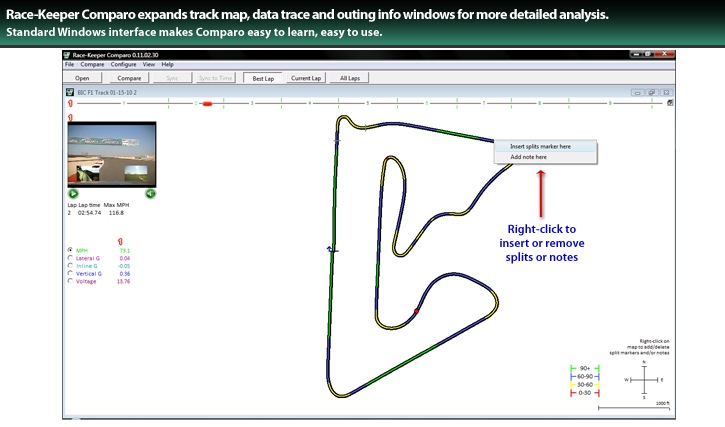Image resolution: width=725 pixels, height=427 pixels.
Task: Click the red pin above data values
Action: coord(121,241)
